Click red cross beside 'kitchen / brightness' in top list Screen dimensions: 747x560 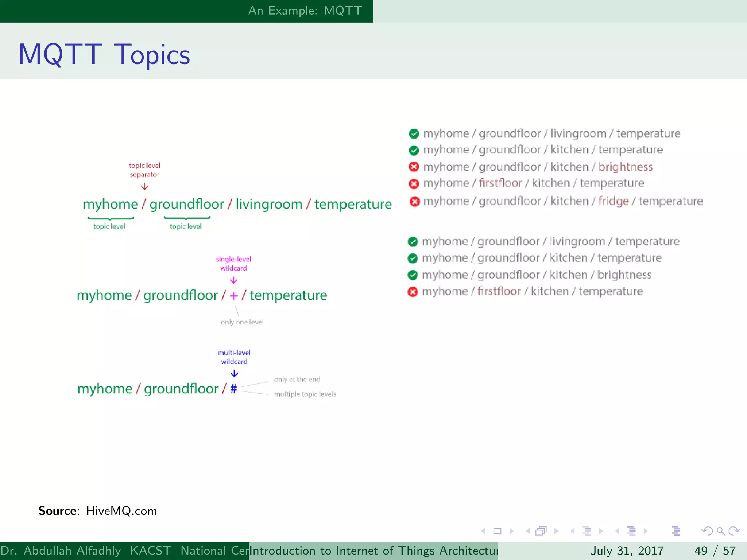point(414,167)
